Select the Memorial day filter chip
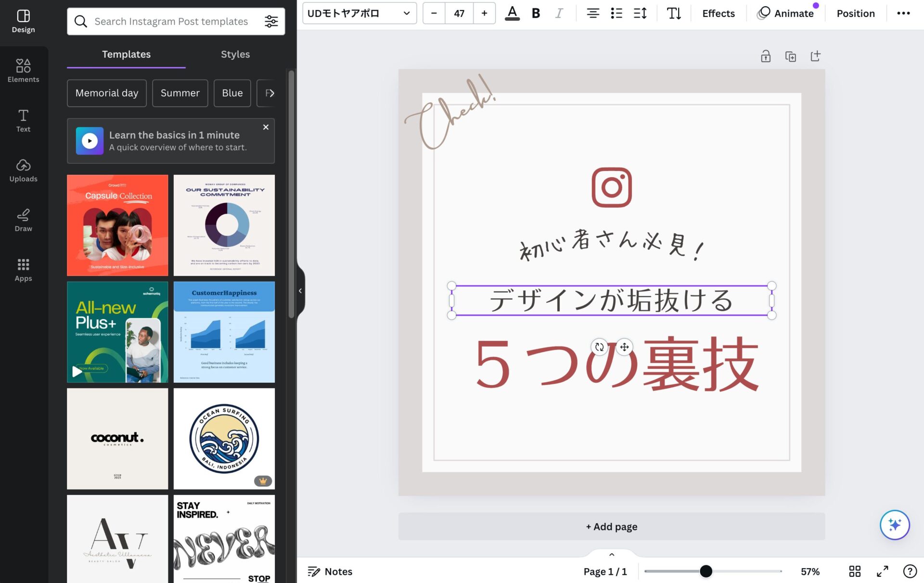The width and height of the screenshot is (924, 583). [107, 93]
